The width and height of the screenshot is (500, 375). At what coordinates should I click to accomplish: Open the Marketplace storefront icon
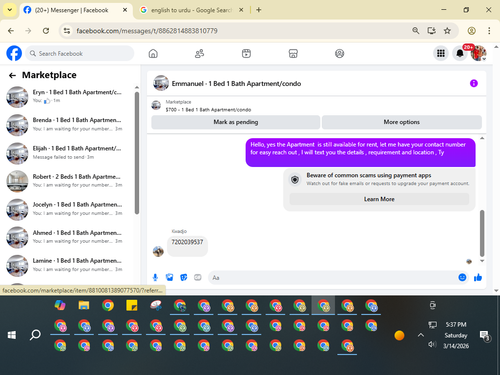coord(293,53)
